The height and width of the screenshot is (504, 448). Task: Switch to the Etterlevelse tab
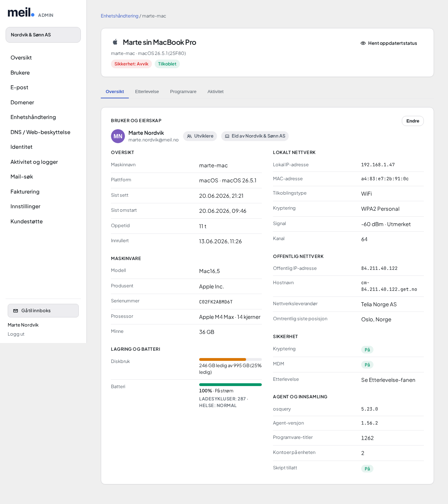[x=147, y=92]
